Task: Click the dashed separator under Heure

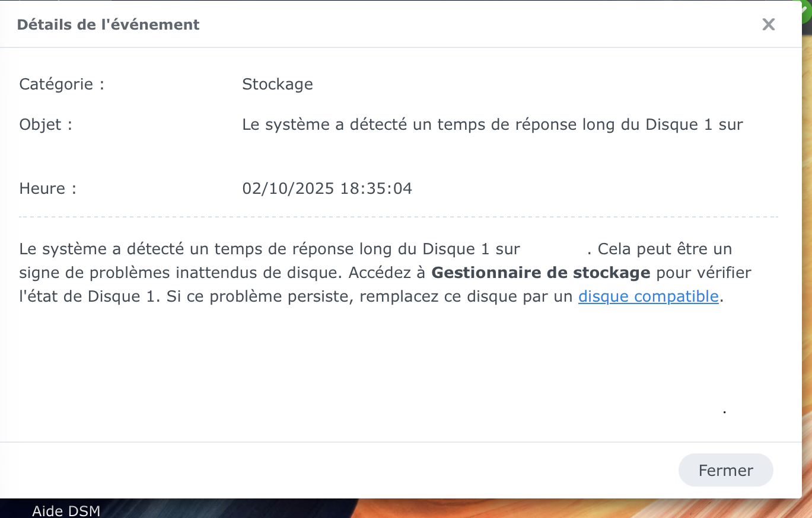Action: pos(397,217)
